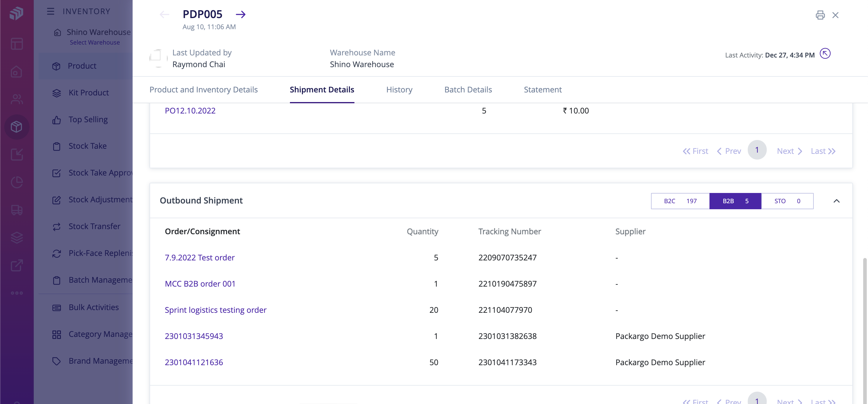This screenshot has width=868, height=404.
Task: Open Stock Adjustment in sidebar
Action: tap(92, 200)
